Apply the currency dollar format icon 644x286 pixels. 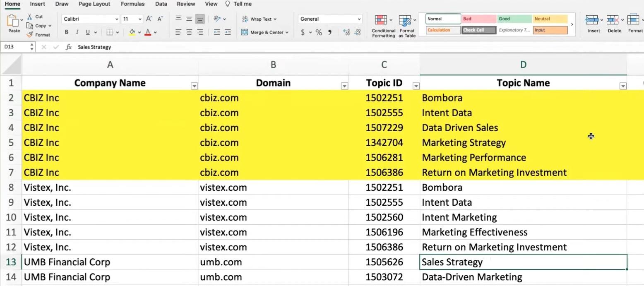coord(303,32)
